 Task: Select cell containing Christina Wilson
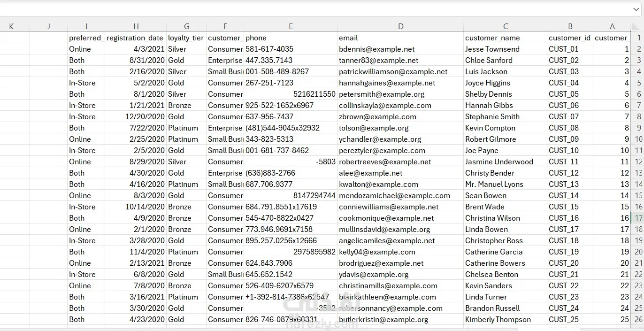click(x=506, y=218)
